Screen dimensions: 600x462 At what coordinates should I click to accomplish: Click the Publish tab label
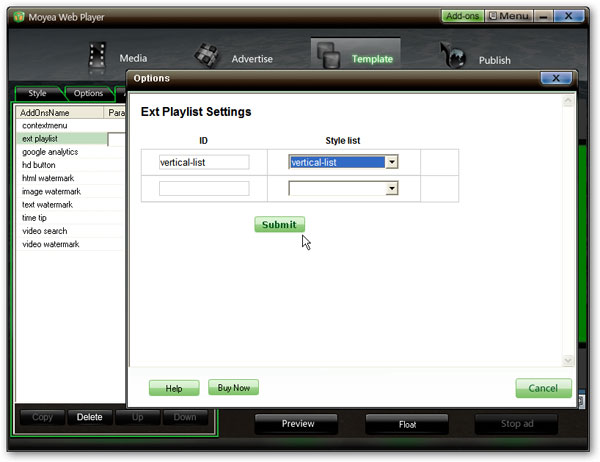(x=495, y=60)
